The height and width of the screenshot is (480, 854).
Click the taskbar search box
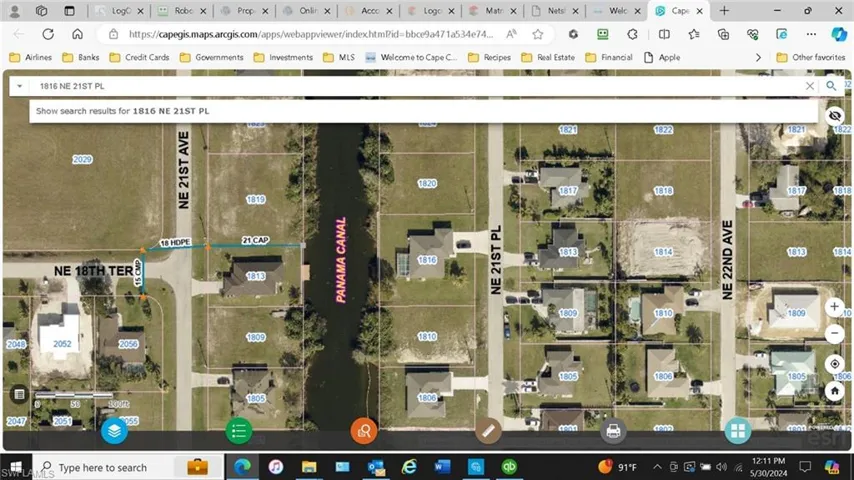(128, 467)
